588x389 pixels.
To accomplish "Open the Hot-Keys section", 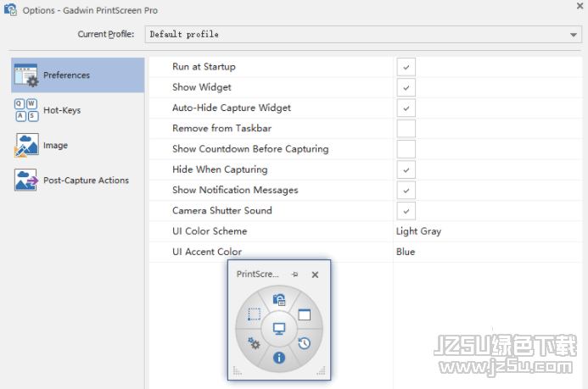I will [x=77, y=110].
